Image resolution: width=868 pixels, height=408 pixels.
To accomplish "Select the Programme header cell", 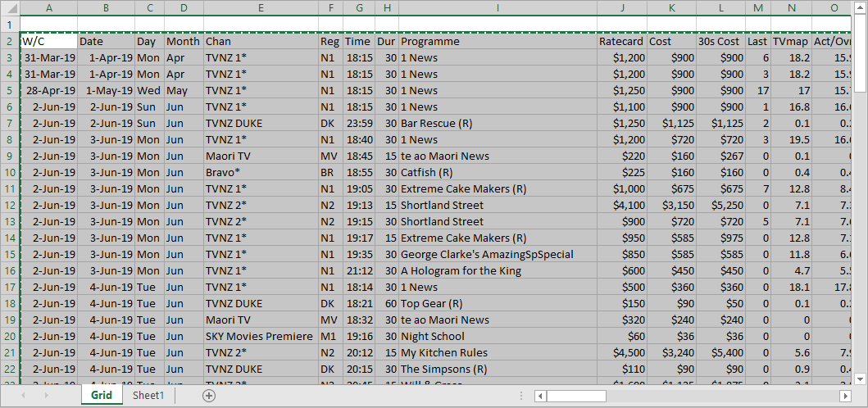I will tap(498, 41).
